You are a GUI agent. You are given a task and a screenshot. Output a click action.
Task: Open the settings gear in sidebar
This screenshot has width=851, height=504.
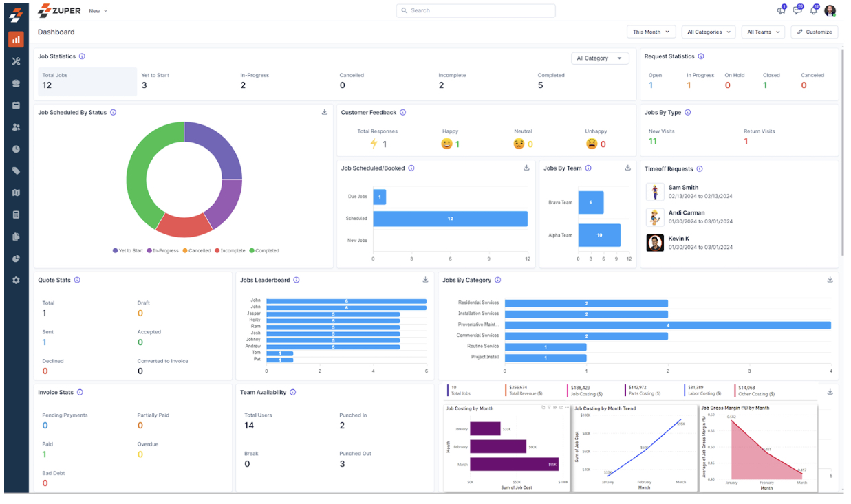(x=17, y=281)
